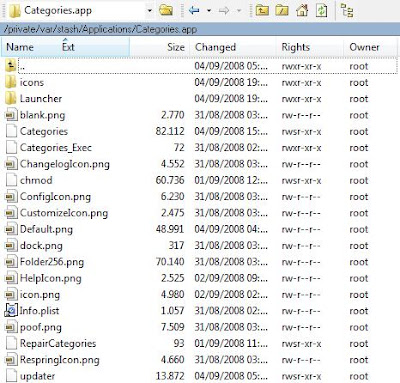Click the blank.png file icon

tap(11, 115)
